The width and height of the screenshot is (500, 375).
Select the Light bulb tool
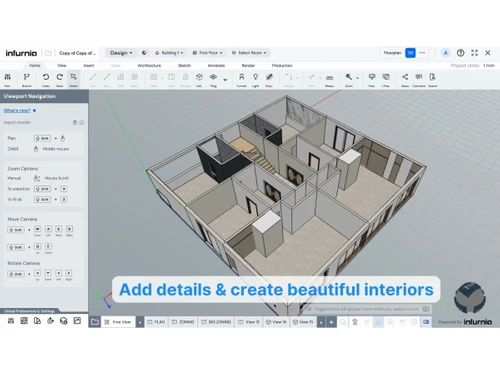[x=255, y=77]
